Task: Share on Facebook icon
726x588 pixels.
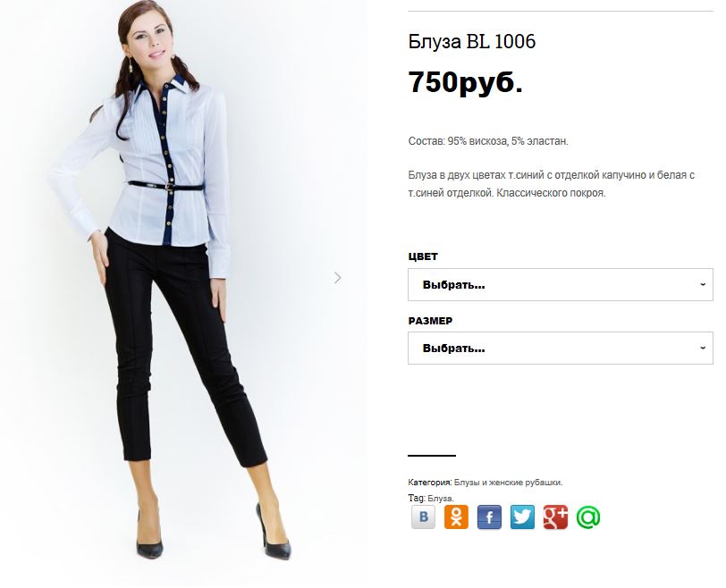Action: tap(489, 517)
